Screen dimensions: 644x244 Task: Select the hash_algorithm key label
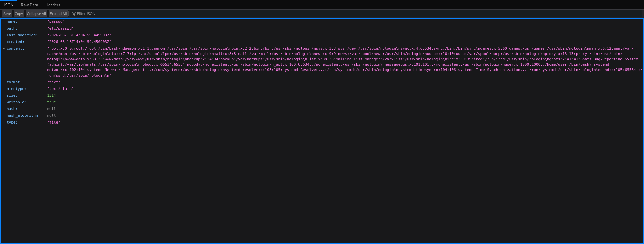point(23,115)
